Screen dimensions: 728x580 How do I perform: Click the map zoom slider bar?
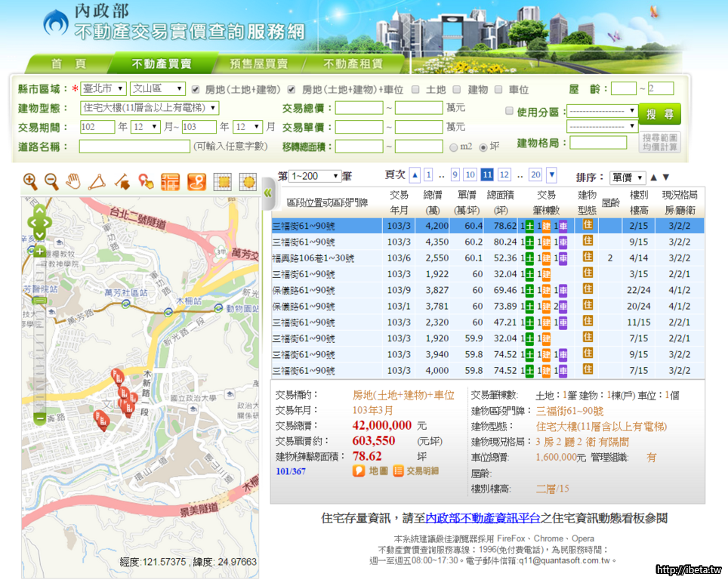(40, 347)
